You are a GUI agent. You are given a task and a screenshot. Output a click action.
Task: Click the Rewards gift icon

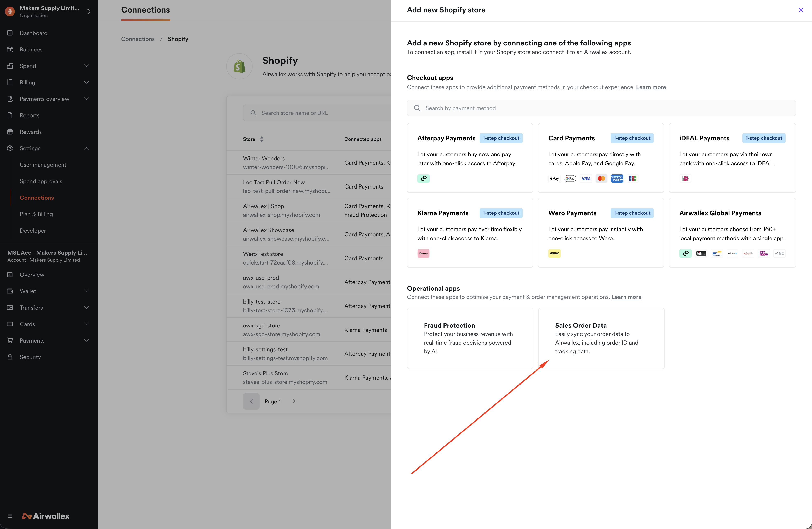[x=10, y=132]
